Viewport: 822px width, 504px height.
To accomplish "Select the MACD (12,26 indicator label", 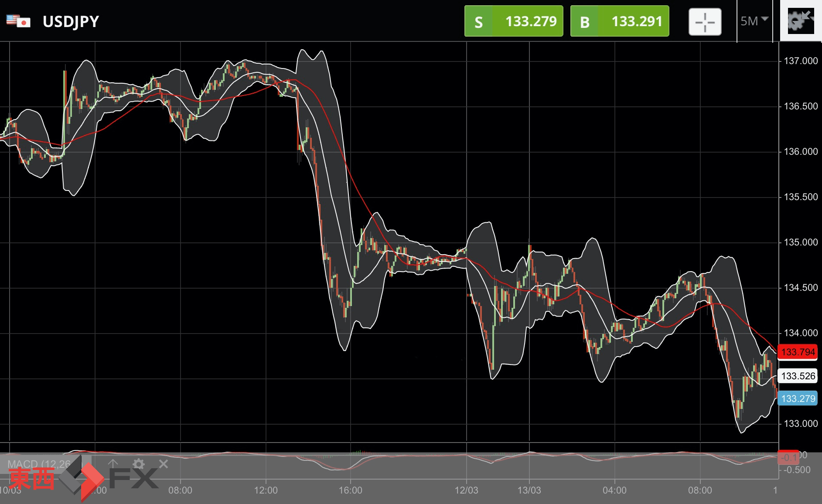I will pyautogui.click(x=39, y=464).
